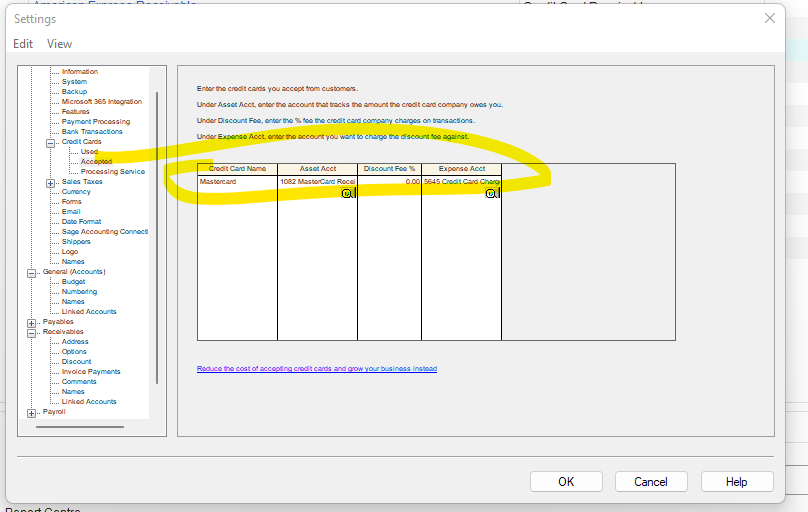808x512 pixels.
Task: Open Microsoft 365 Integration settings
Action: 102,101
